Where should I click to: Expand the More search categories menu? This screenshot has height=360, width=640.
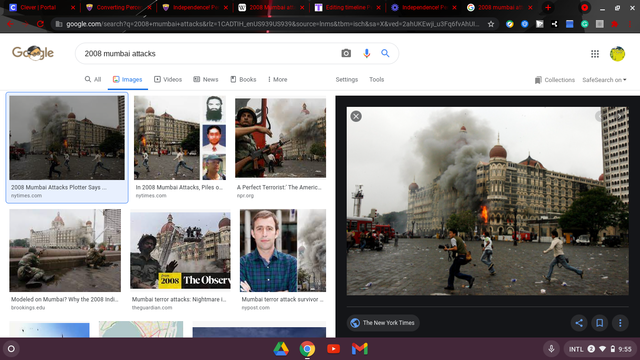(x=278, y=80)
